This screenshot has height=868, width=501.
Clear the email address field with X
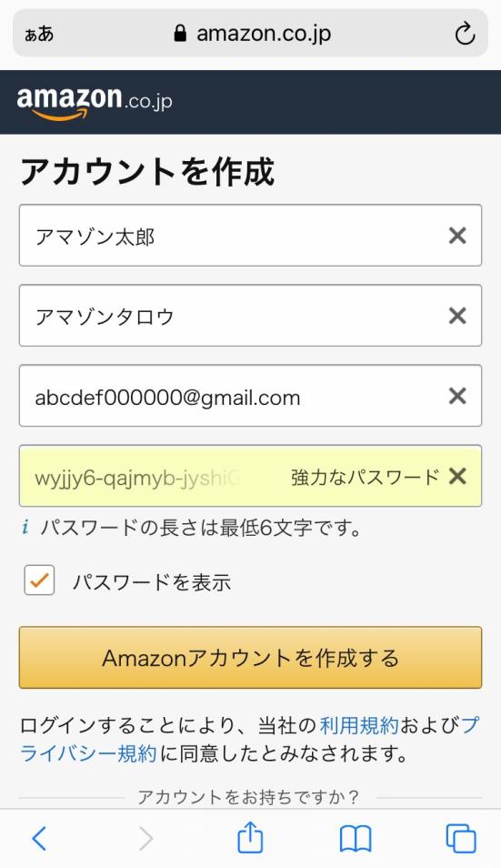pyautogui.click(x=457, y=396)
